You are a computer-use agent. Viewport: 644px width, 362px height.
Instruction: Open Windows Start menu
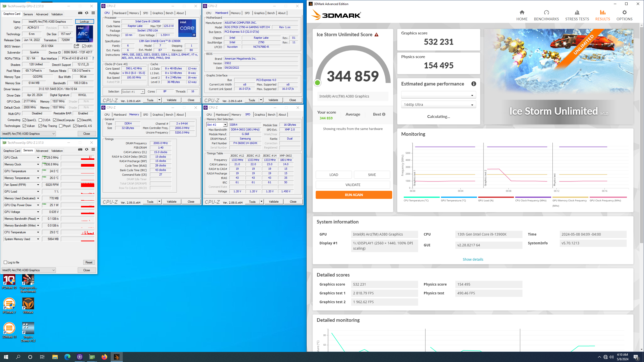6,357
